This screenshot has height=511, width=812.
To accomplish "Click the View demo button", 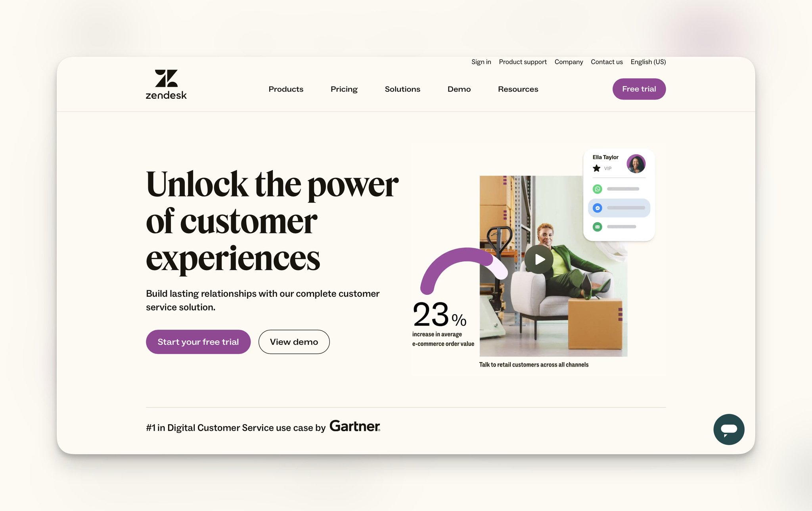I will [294, 342].
